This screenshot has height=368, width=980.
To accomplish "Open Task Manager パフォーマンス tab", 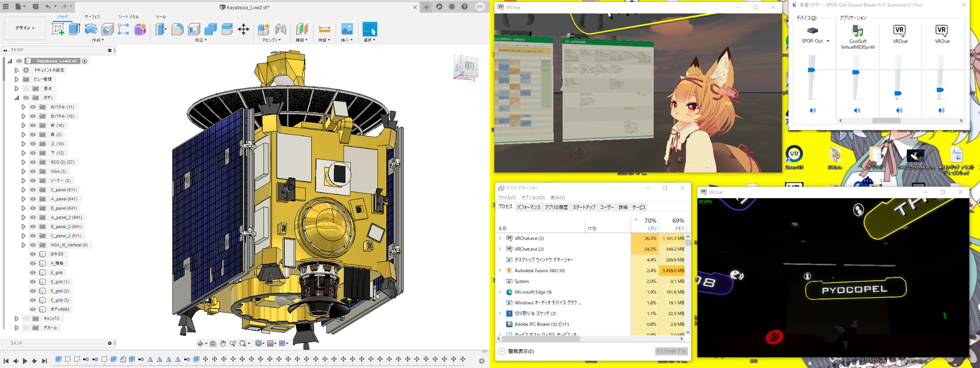I will click(528, 207).
